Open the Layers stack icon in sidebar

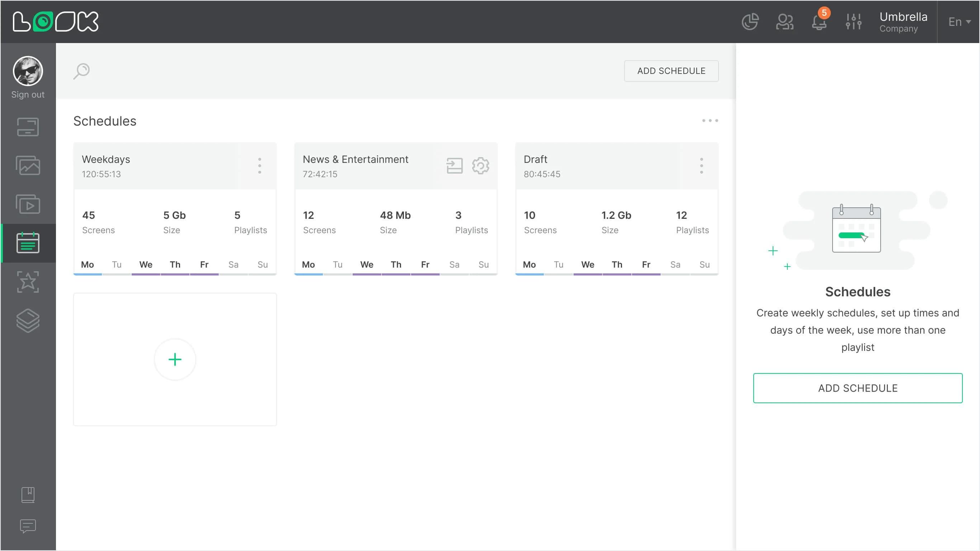click(x=28, y=321)
